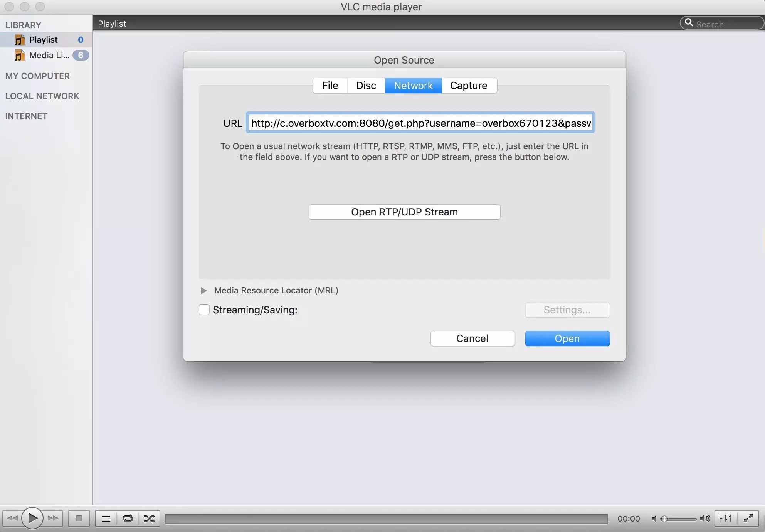
Task: Open the playlist view icon
Action: [105, 518]
